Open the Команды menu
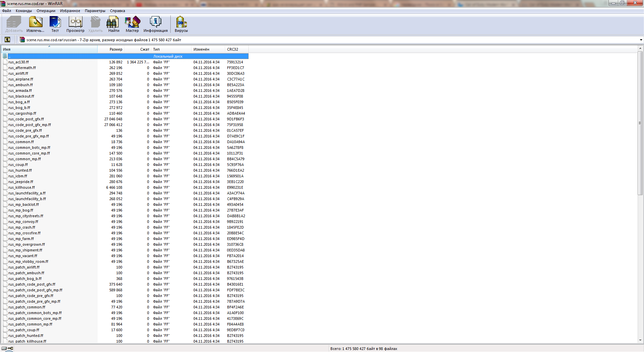 (24, 11)
